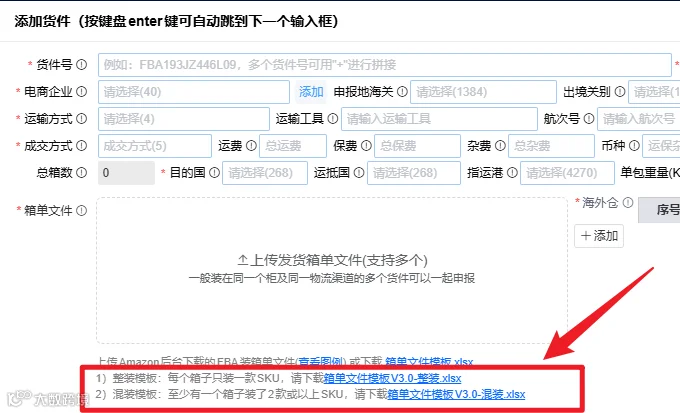Focus the 航次号 input field
680x413 pixels.
639,119
